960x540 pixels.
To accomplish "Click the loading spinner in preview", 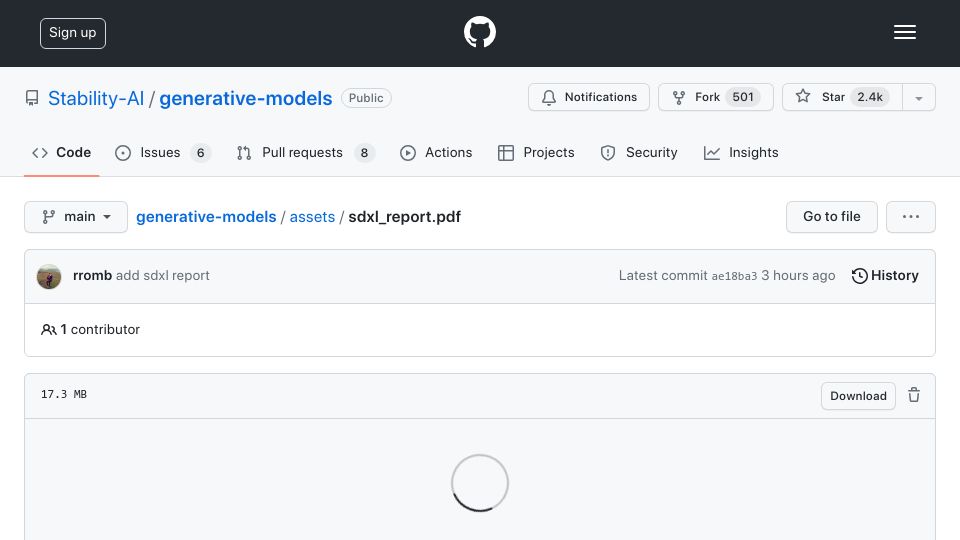I will tap(479, 482).
